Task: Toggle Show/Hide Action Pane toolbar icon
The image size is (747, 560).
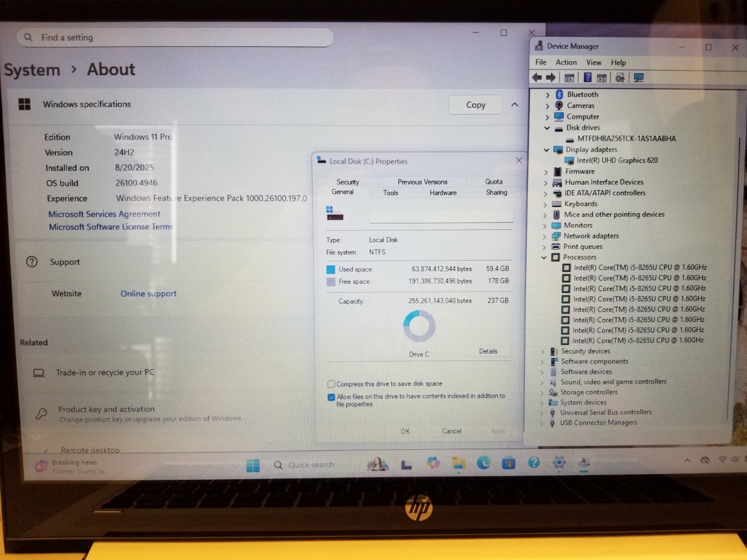Action: (602, 78)
